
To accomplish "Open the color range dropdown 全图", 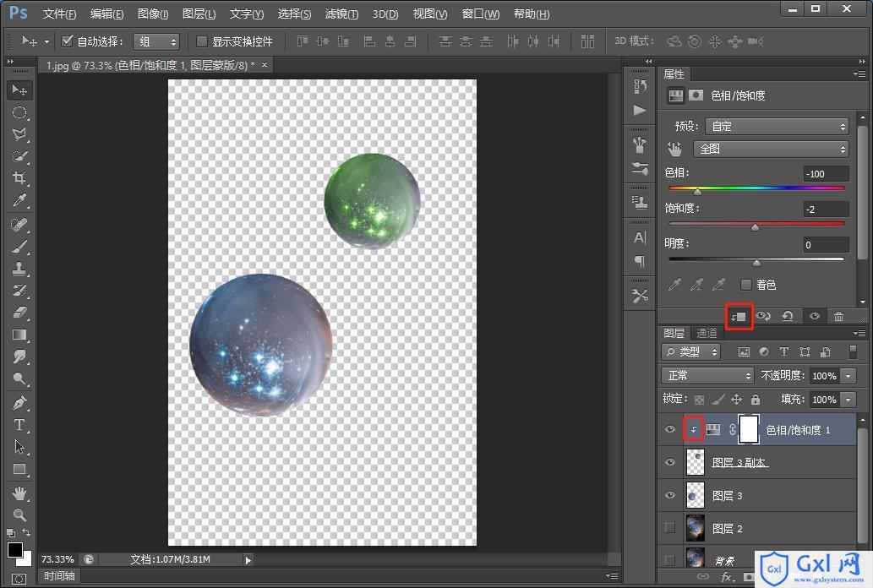I will (771, 149).
